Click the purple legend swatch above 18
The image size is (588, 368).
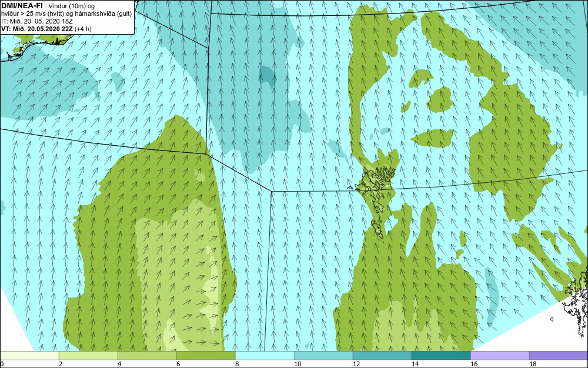coord(559,355)
